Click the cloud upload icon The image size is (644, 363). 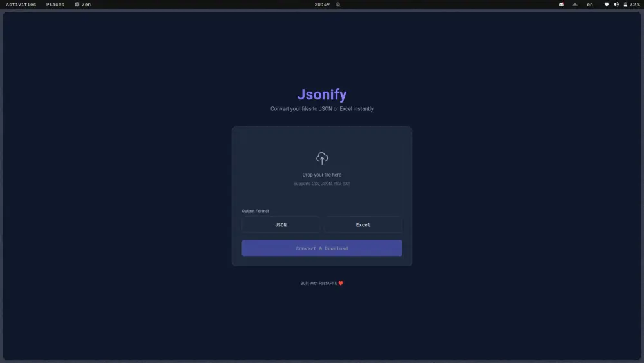(x=322, y=158)
